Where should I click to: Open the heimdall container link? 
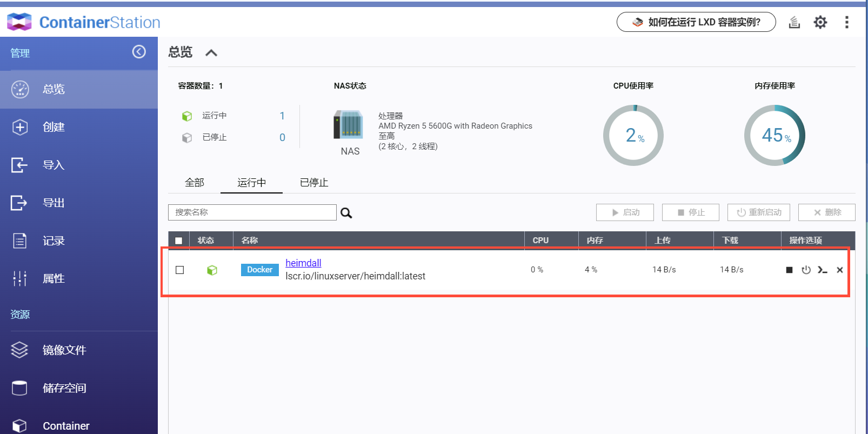303,263
